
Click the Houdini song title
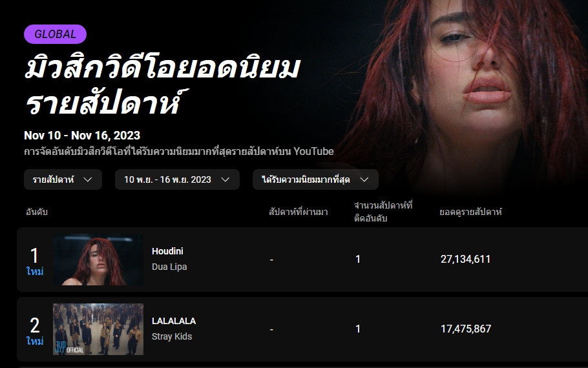click(167, 251)
